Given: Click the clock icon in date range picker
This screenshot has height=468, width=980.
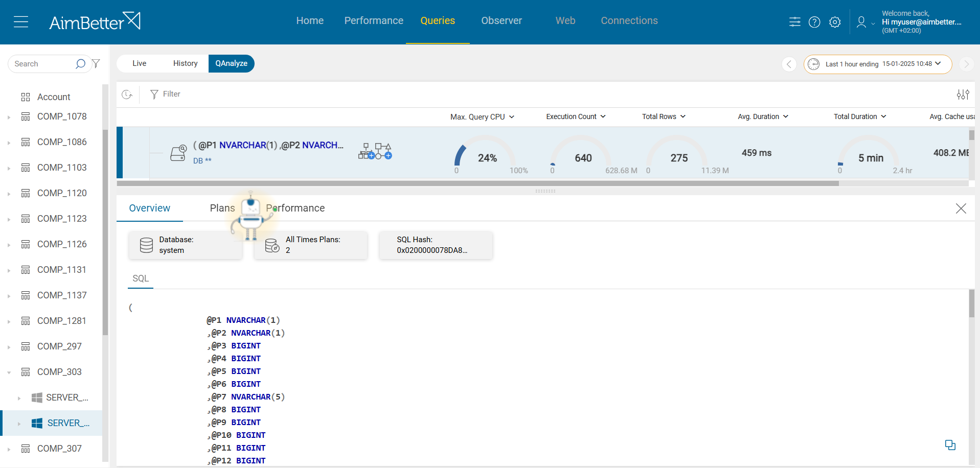Looking at the screenshot, I should coord(813,64).
